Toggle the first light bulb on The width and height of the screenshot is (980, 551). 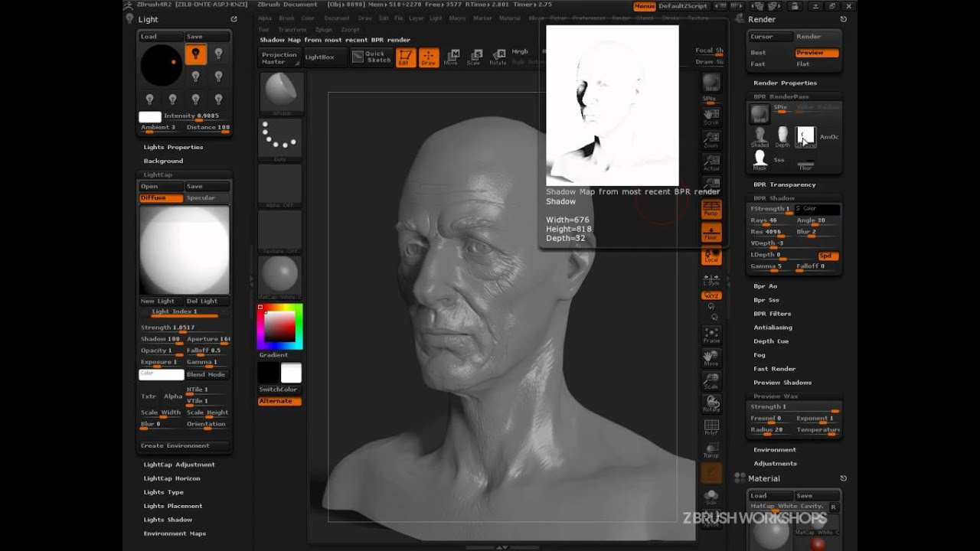click(x=195, y=54)
